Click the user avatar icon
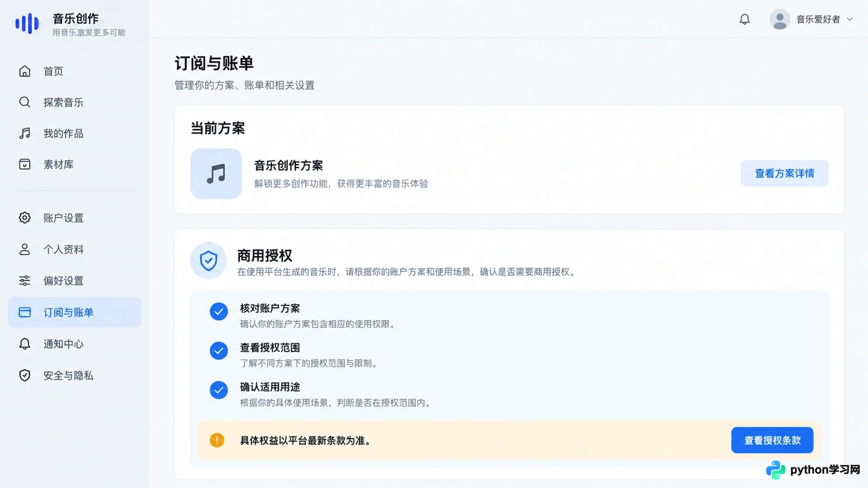This screenshot has height=488, width=868. click(780, 19)
